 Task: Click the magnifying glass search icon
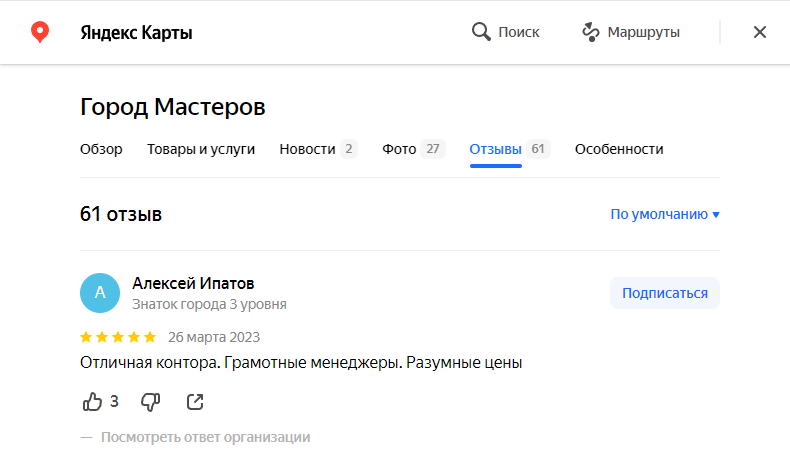[x=481, y=32]
